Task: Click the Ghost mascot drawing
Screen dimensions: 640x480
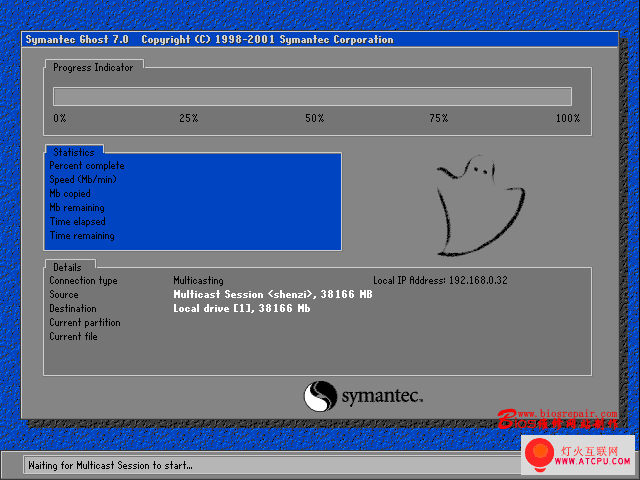Action: pos(480,206)
